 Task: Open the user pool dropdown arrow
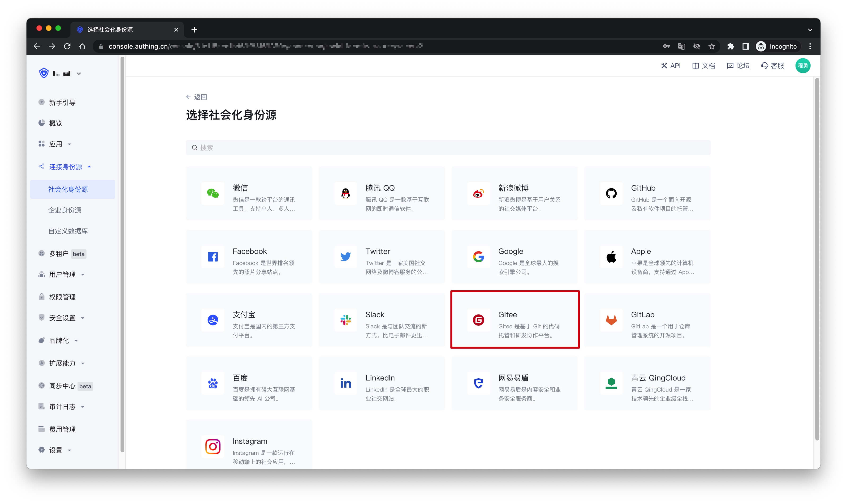pyautogui.click(x=79, y=73)
